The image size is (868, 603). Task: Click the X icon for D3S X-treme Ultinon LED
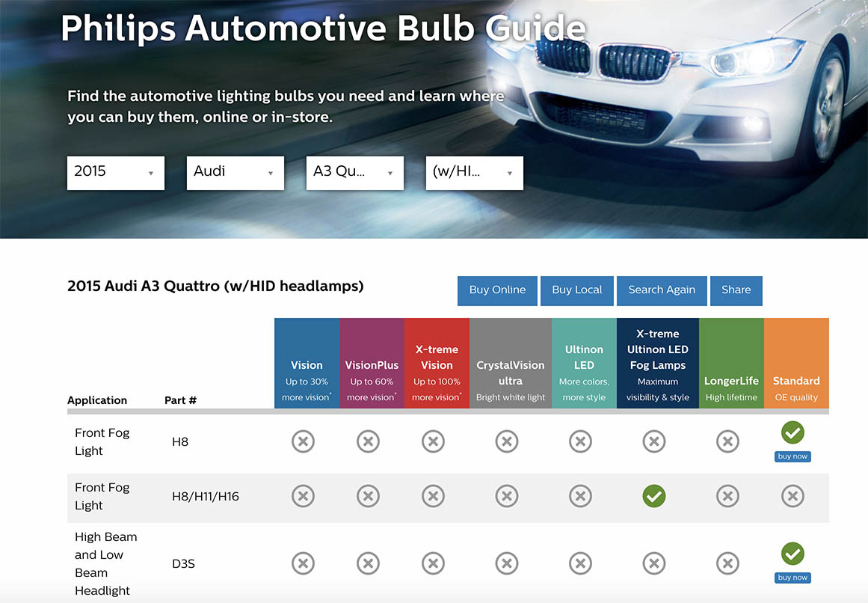(x=653, y=563)
